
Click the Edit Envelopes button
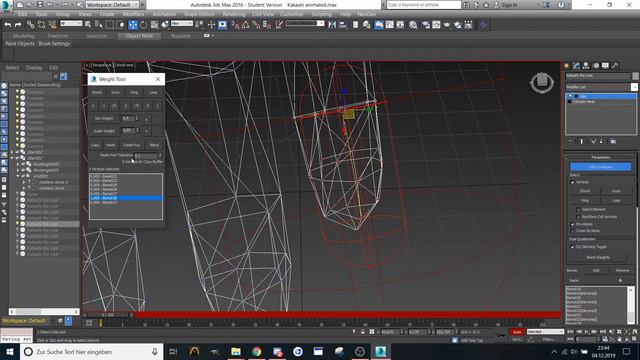coord(600,167)
